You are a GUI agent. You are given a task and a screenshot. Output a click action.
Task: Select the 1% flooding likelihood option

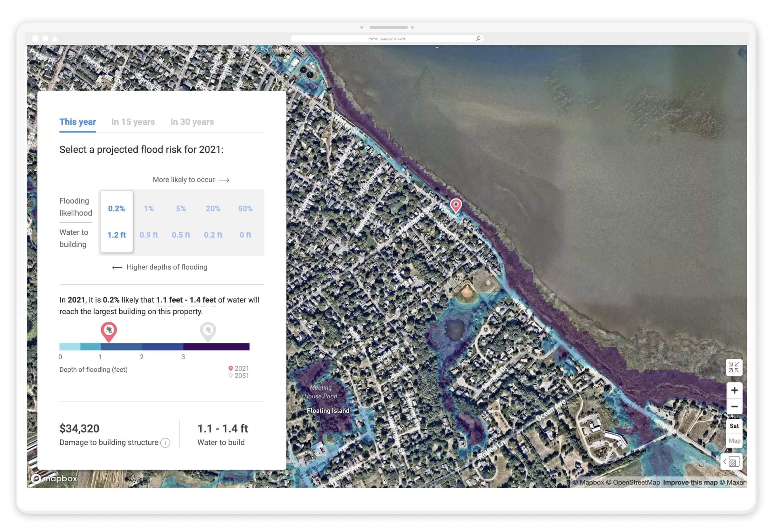(x=149, y=209)
